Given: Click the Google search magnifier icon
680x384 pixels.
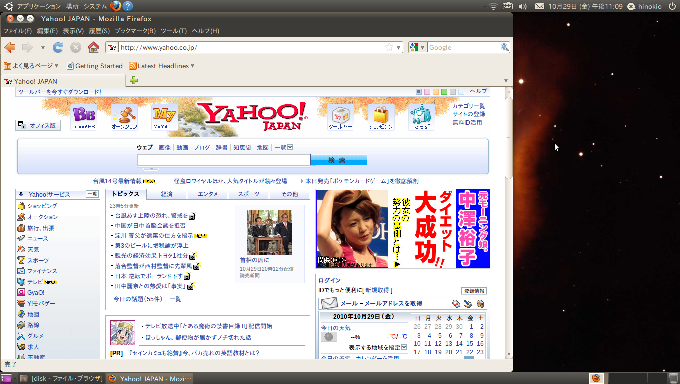Looking at the screenshot, I should pos(504,47).
